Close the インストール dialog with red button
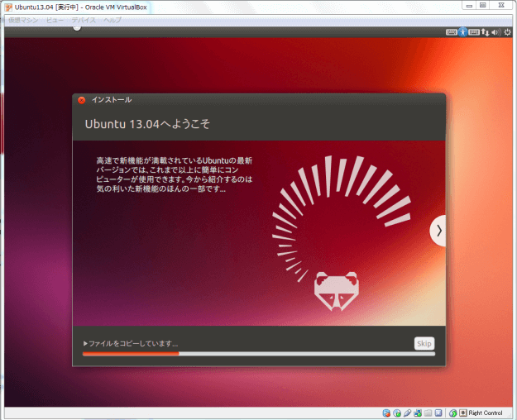 81,100
